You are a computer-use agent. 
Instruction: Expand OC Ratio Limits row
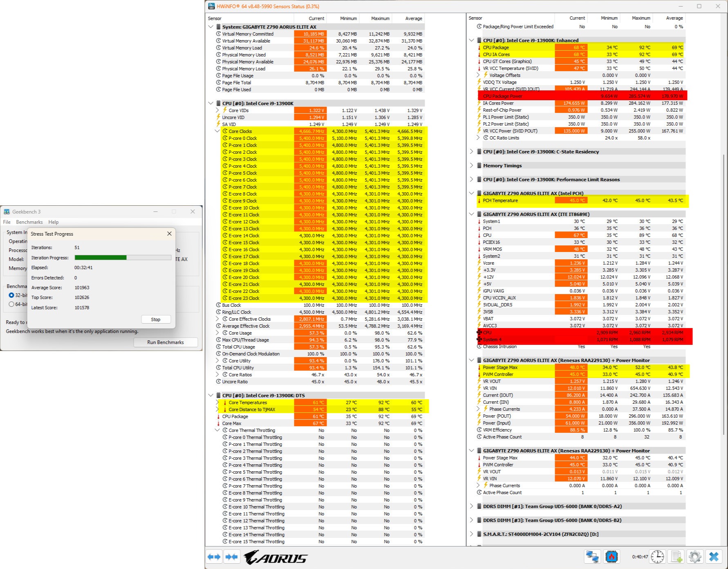click(478, 138)
